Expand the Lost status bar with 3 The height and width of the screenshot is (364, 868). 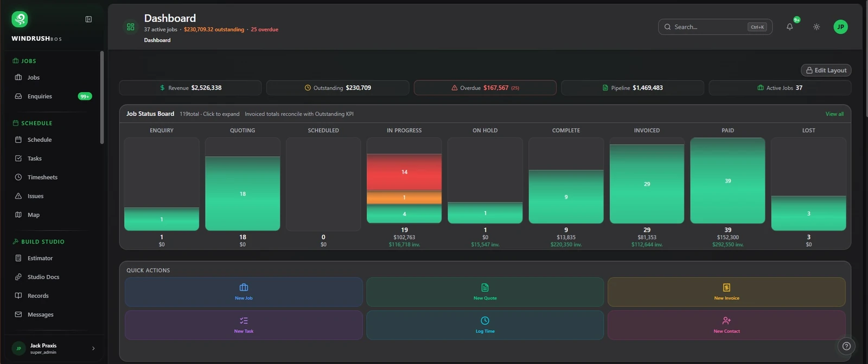click(x=808, y=213)
